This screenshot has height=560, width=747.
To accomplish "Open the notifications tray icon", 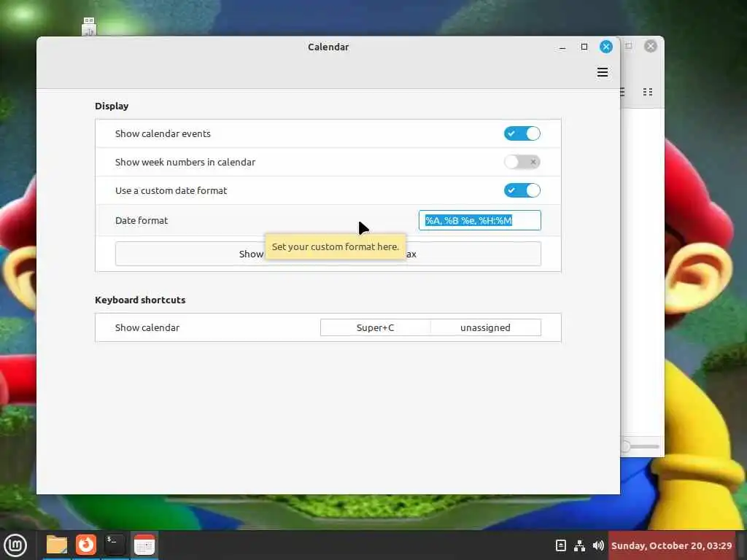I will (561, 545).
